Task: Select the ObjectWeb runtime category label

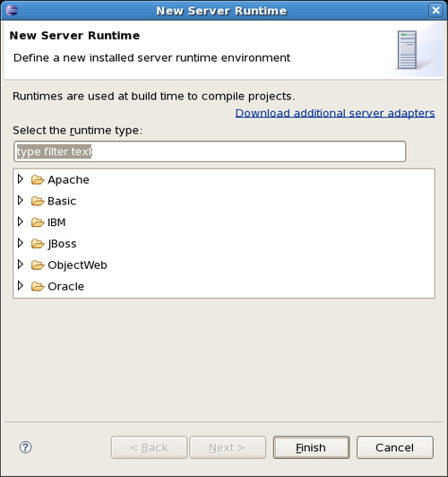Action: tap(77, 265)
